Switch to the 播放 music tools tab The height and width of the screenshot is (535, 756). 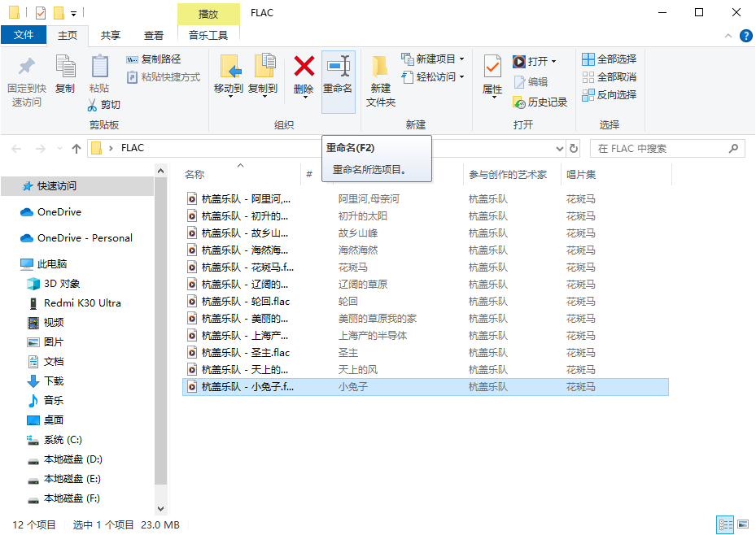(207, 13)
